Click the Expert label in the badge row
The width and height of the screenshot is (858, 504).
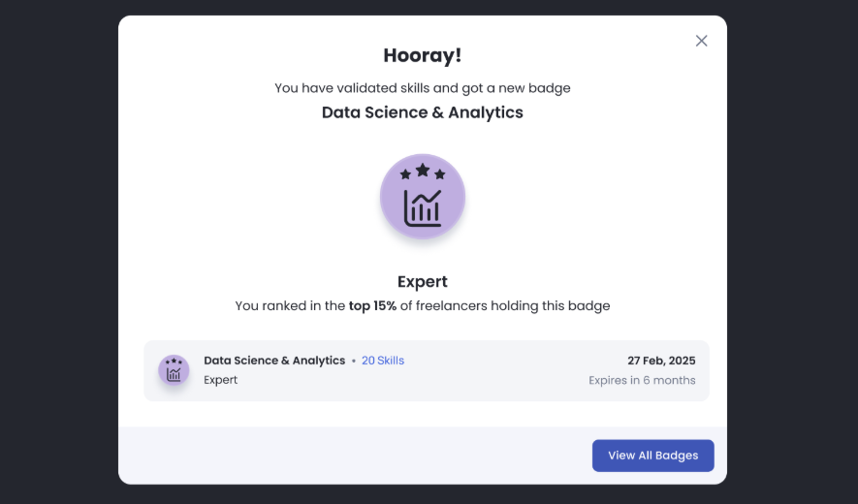click(x=220, y=380)
